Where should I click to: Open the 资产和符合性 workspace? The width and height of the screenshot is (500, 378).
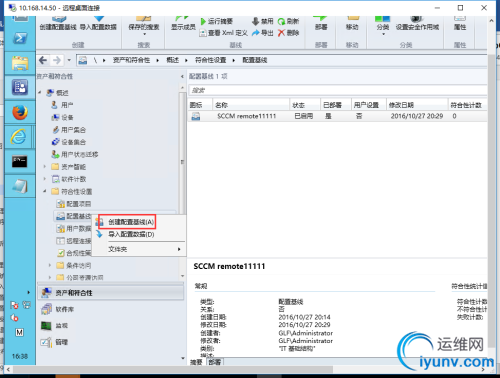[x=111, y=293]
